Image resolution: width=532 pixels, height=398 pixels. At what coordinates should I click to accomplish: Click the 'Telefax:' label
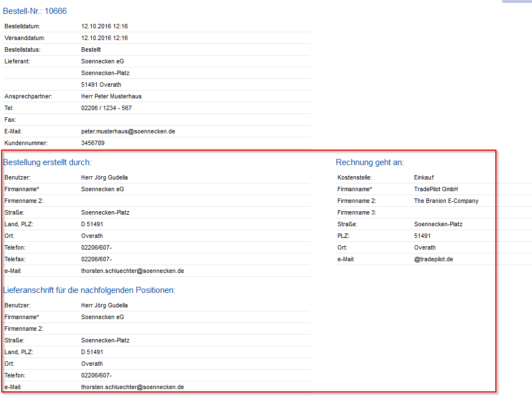[x=15, y=259]
